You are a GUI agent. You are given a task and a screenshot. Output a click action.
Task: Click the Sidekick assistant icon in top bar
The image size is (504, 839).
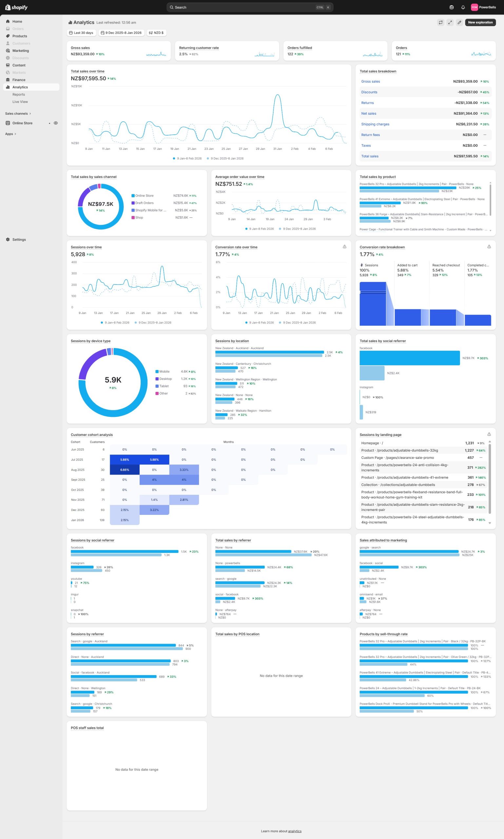[451, 7]
